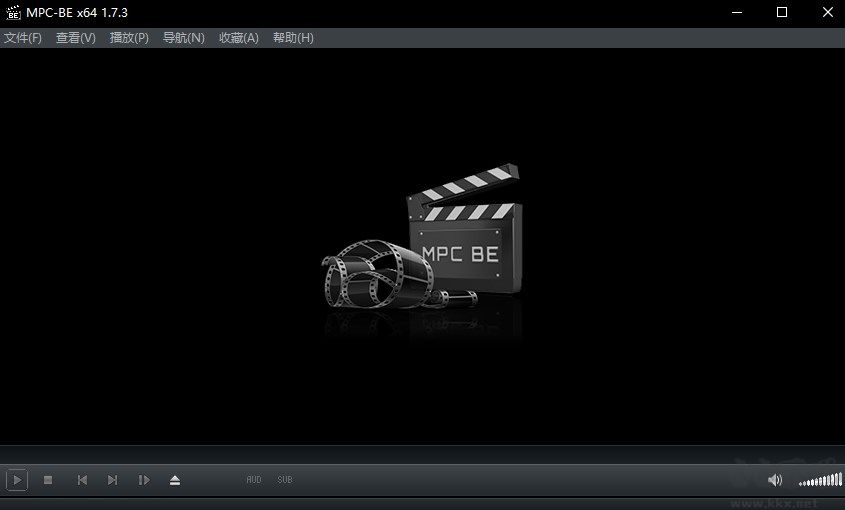Expand the 播放(P) menu
This screenshot has height=510, width=845.
129,38
